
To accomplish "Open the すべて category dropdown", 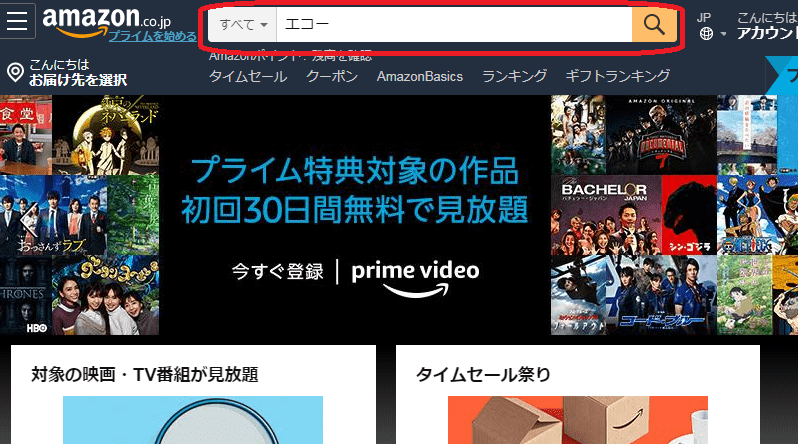I will (x=243, y=24).
